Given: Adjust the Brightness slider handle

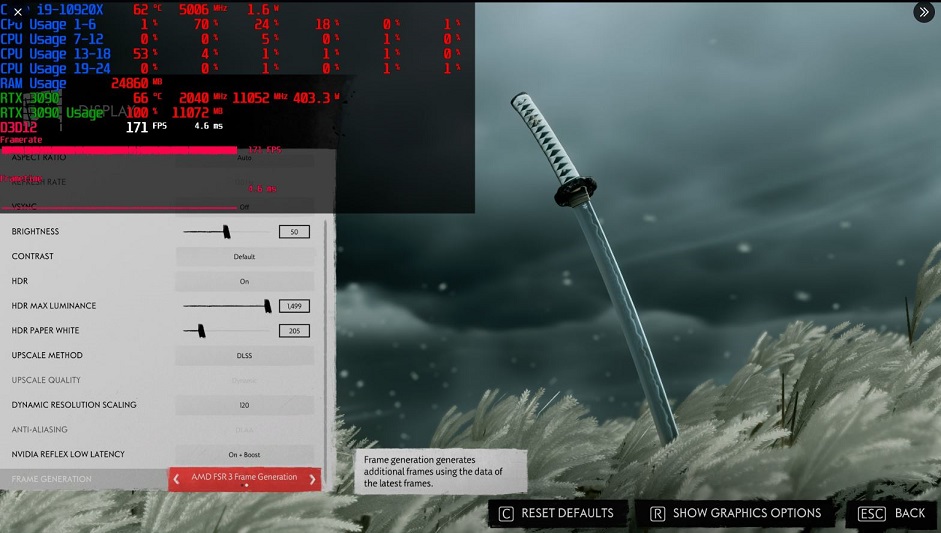Looking at the screenshot, I should point(226,232).
